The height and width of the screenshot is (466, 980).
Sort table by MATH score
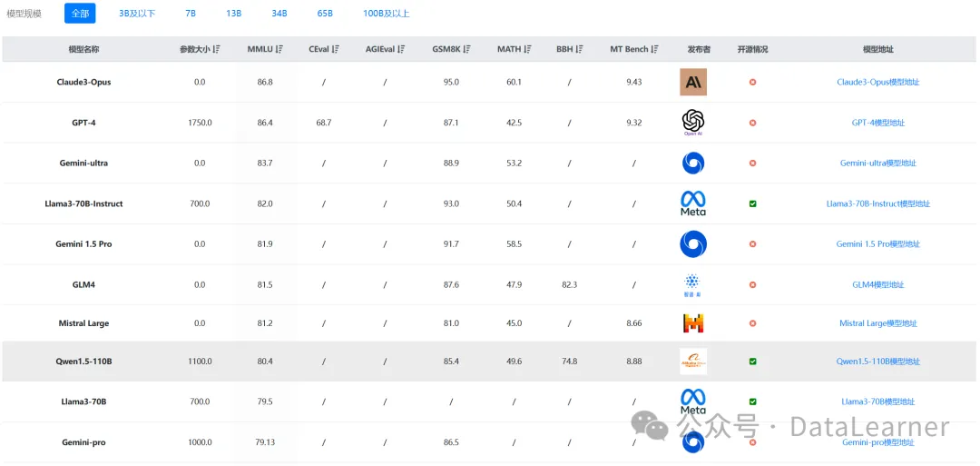[527, 49]
